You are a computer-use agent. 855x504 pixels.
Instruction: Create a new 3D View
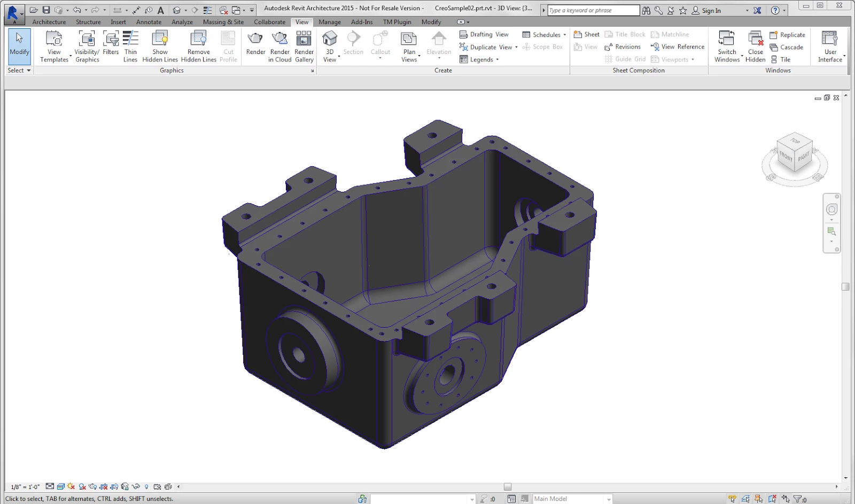[330, 46]
